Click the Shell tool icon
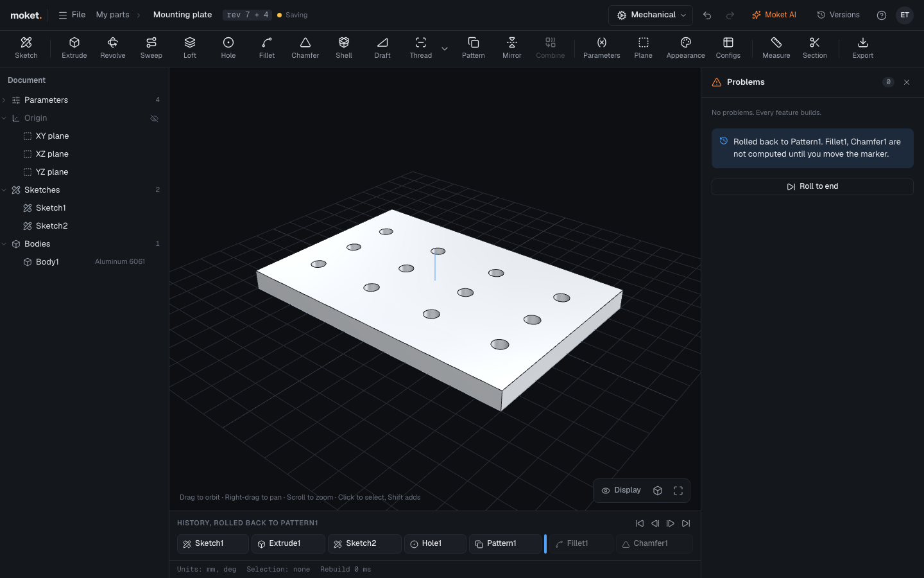Viewport: 924px width, 578px height. click(x=344, y=42)
